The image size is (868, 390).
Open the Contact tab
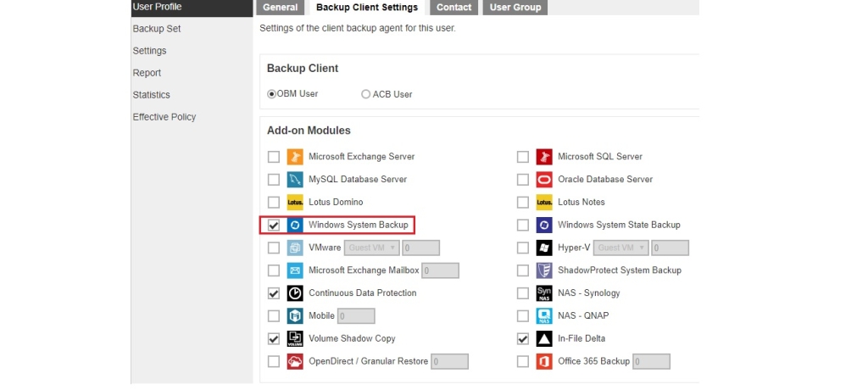pyautogui.click(x=454, y=7)
